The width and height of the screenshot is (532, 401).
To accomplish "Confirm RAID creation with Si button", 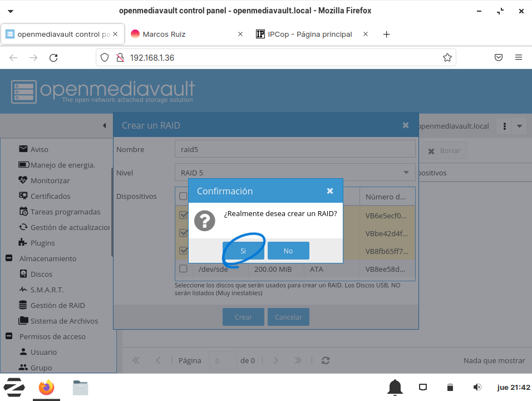I will (243, 251).
